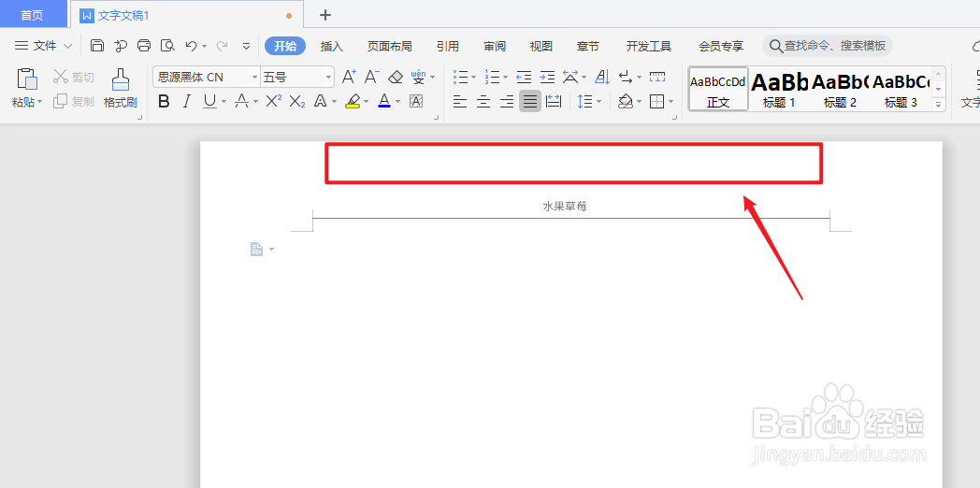Align text left
This screenshot has height=488, width=980.
(460, 101)
